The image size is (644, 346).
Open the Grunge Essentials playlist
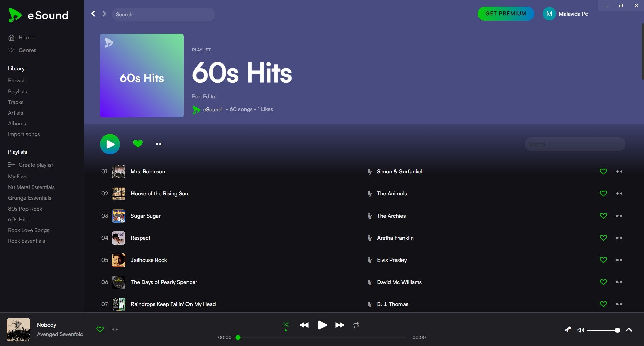click(30, 198)
